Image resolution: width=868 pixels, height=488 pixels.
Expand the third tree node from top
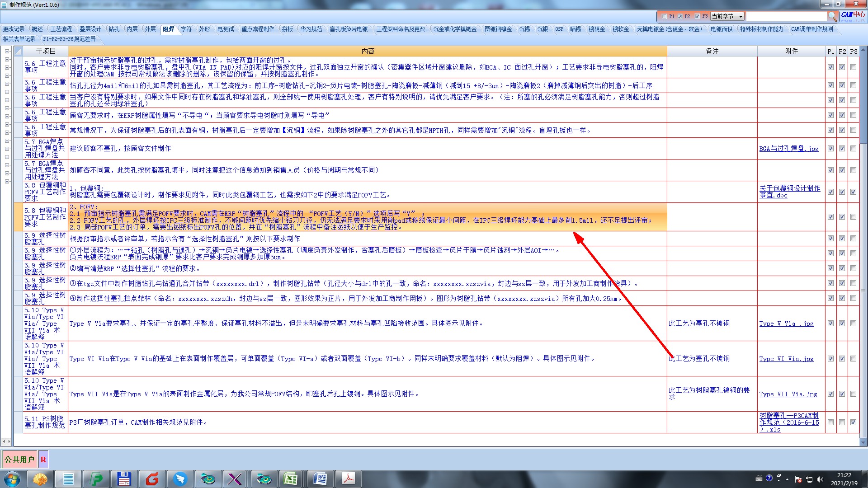(7, 67)
